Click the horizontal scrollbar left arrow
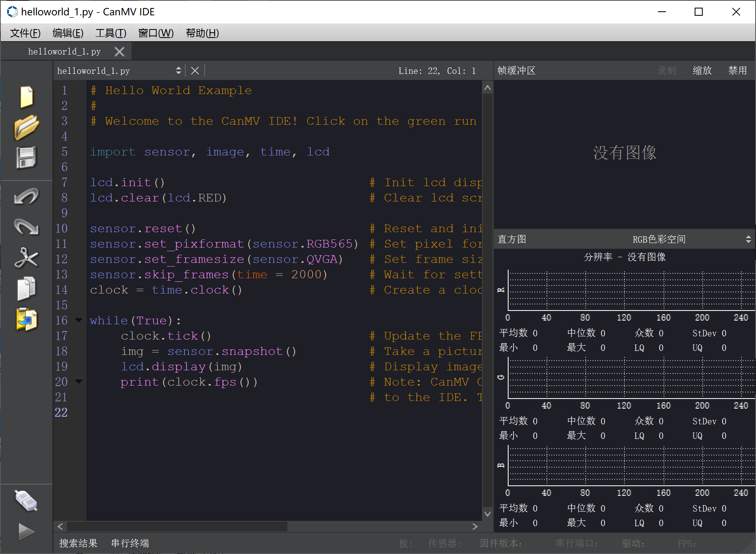Image resolution: width=756 pixels, height=554 pixels. point(60,526)
